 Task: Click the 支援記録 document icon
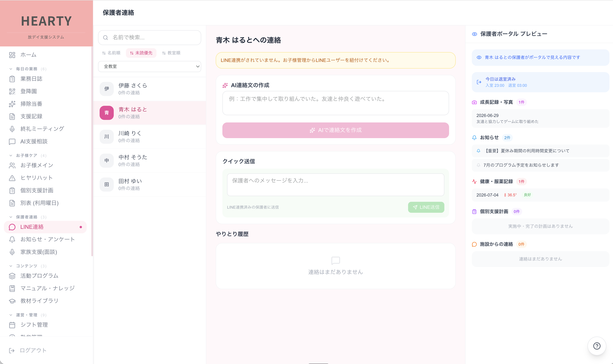click(12, 116)
